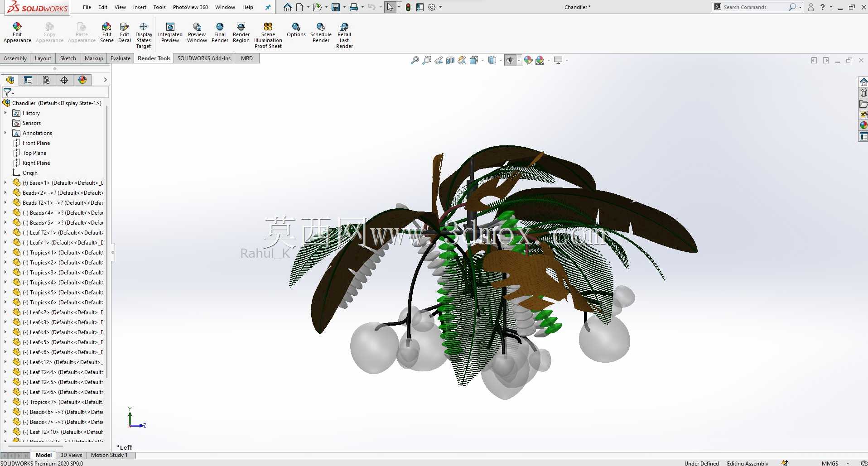Toggle Hide/Show Items in view toolbar
Screen dimensions: 868x466
(510, 60)
